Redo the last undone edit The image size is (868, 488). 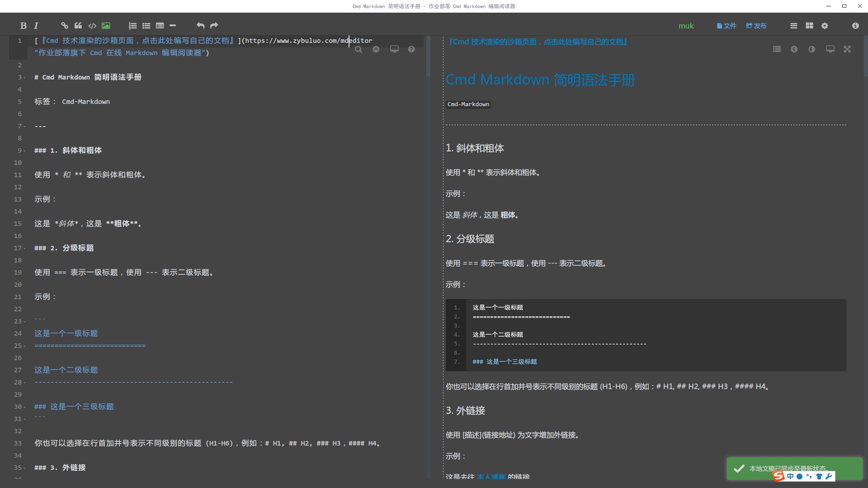pyautogui.click(x=214, y=26)
